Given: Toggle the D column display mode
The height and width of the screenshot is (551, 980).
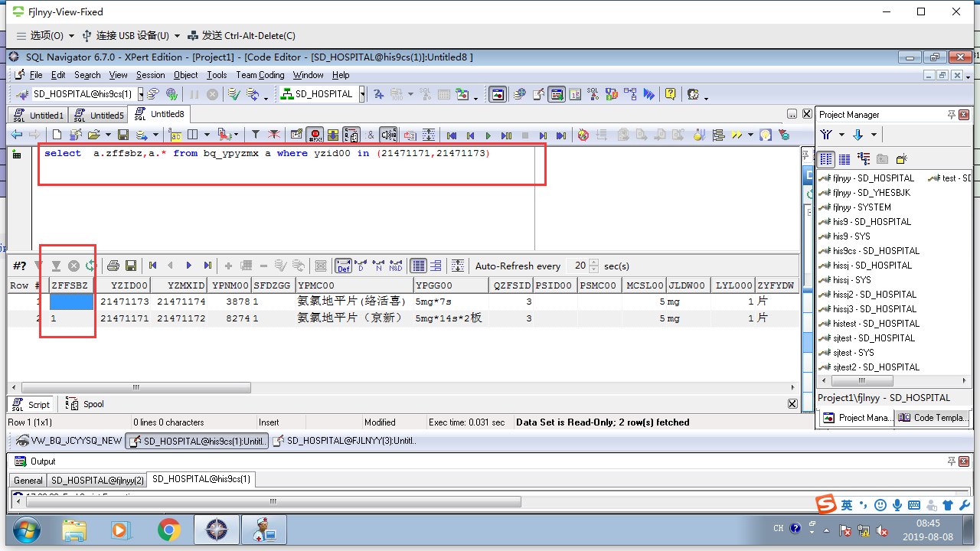Looking at the screenshot, I should coord(361,266).
